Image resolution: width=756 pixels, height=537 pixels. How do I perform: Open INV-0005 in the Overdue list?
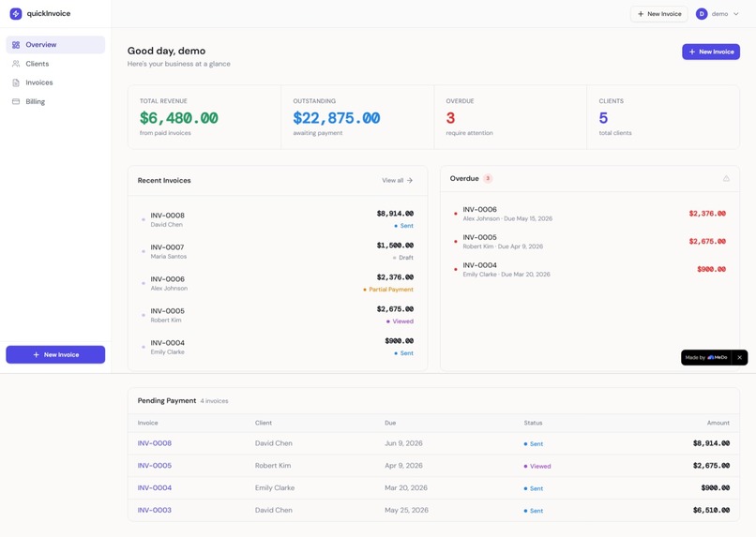click(x=590, y=241)
